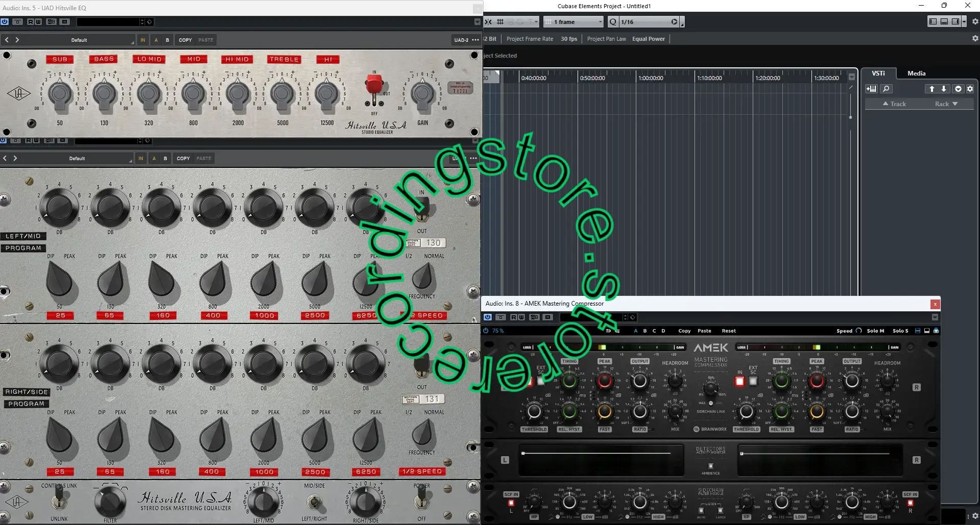The image size is (980, 525).
Task: Toggle Write automation in Hitsville EQ window
Action: 38,22
